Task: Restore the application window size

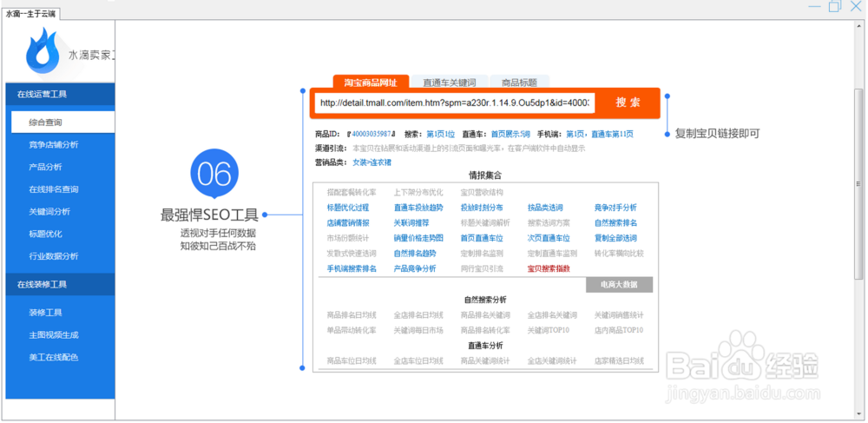Action: click(834, 6)
